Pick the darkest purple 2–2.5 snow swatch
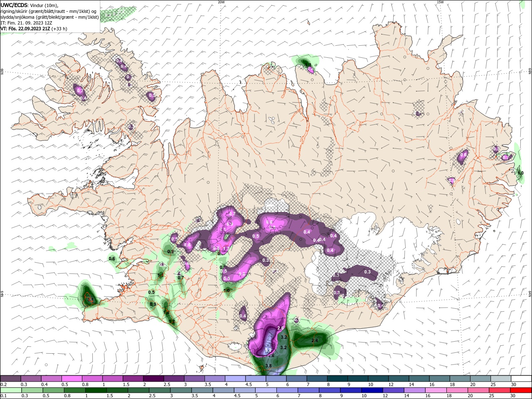The width and height of the screenshot is (532, 399). click(x=153, y=379)
